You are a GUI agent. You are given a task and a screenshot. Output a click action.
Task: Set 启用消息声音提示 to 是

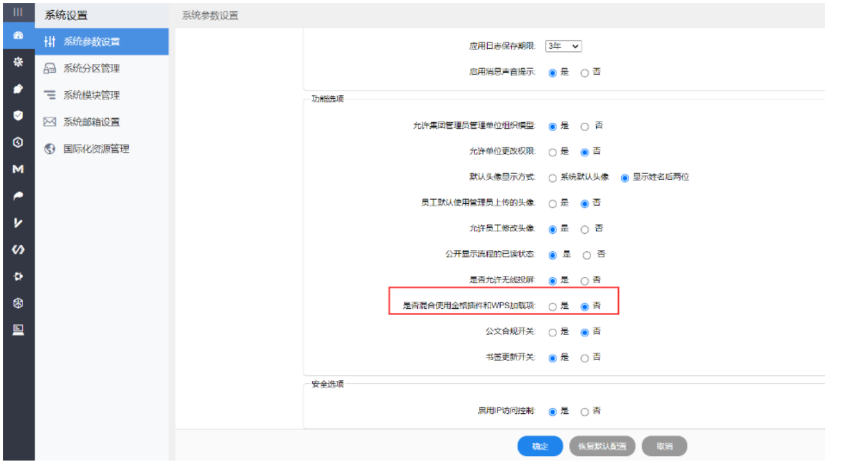click(x=553, y=73)
